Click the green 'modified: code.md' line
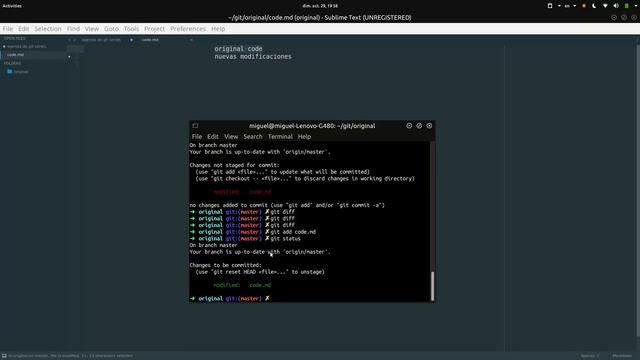The image size is (640, 360). point(242,285)
